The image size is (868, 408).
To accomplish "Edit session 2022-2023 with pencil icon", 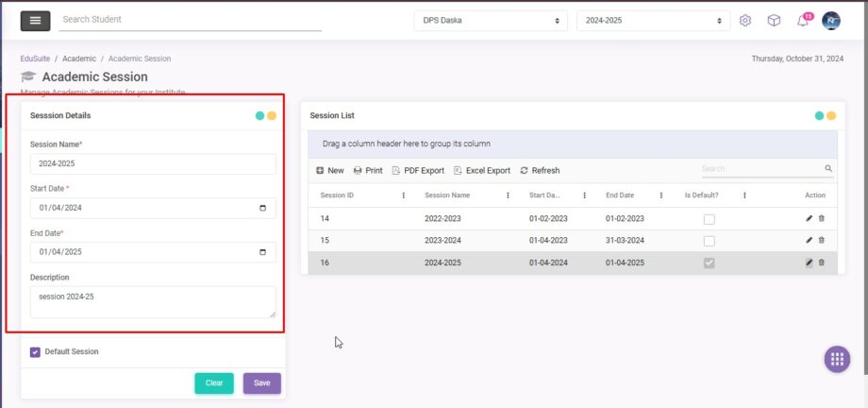I will point(809,219).
